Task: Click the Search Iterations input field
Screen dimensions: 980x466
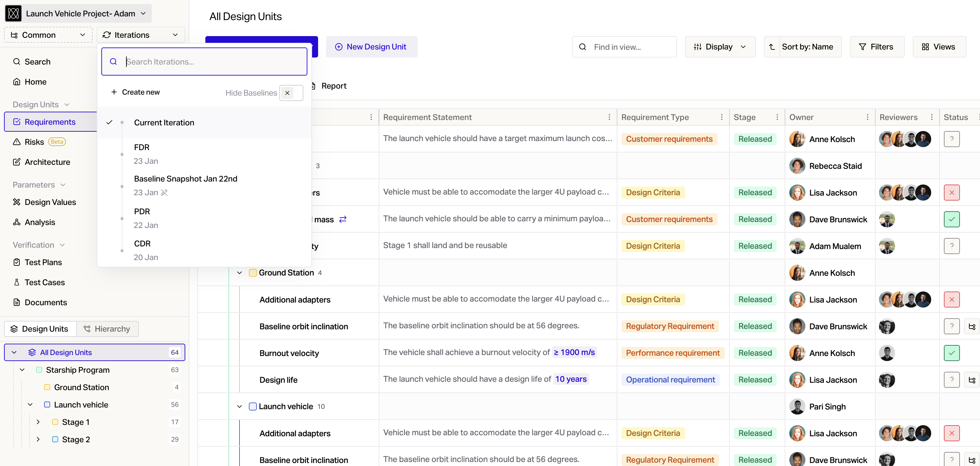Action: pos(204,62)
